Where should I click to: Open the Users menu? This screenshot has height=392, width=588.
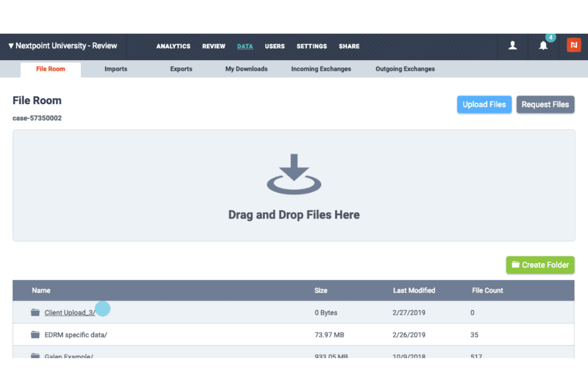275,46
